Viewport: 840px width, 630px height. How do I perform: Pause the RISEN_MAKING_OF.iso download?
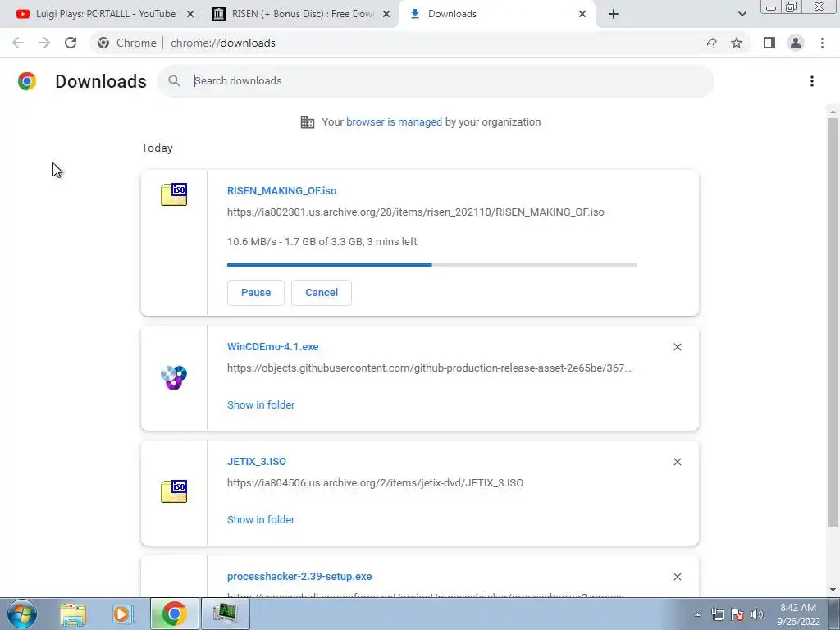256,293
